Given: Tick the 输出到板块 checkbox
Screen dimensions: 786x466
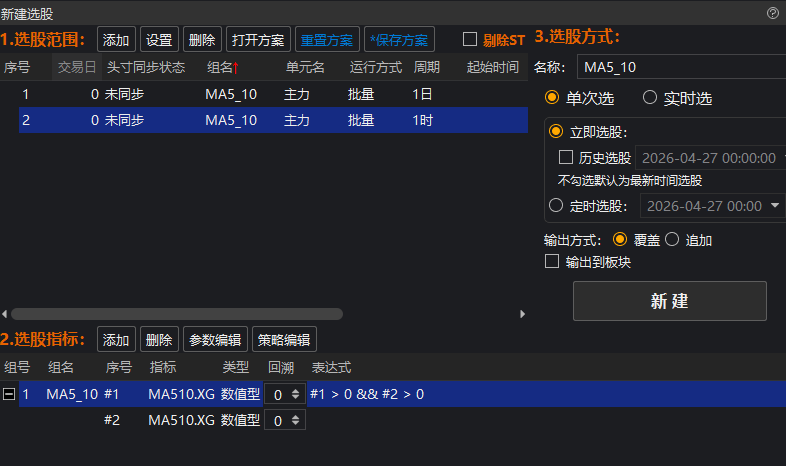Looking at the screenshot, I should (x=551, y=262).
